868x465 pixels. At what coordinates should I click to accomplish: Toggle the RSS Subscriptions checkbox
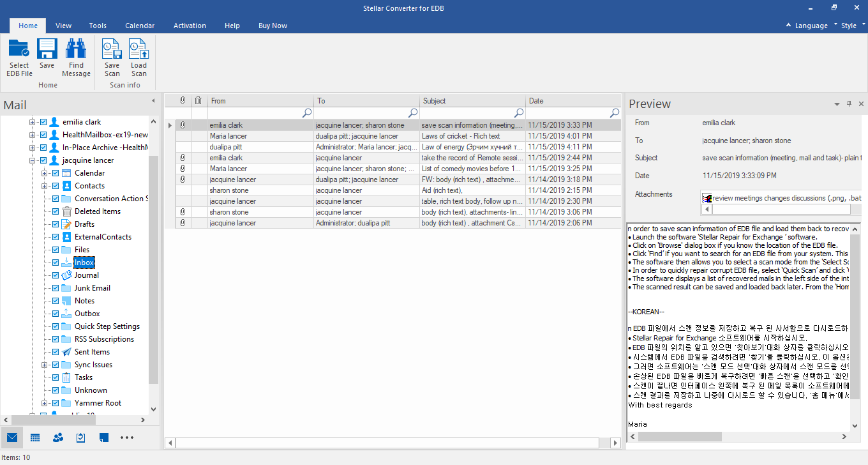pyautogui.click(x=56, y=339)
